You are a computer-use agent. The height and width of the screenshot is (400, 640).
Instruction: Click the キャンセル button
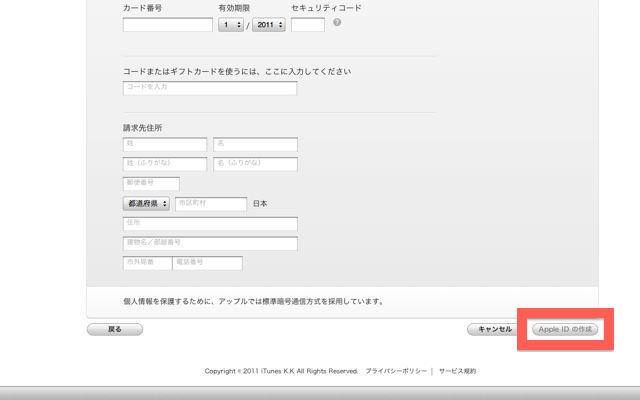click(494, 329)
